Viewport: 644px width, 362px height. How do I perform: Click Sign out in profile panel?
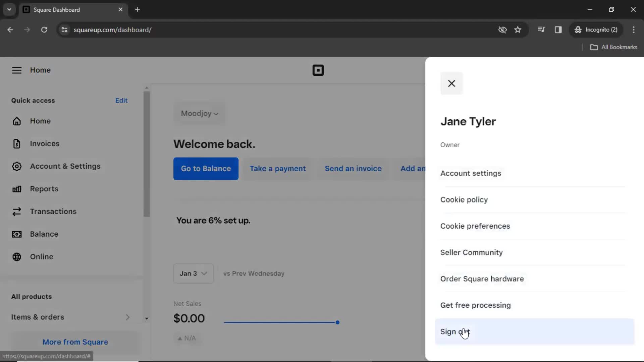point(534,332)
